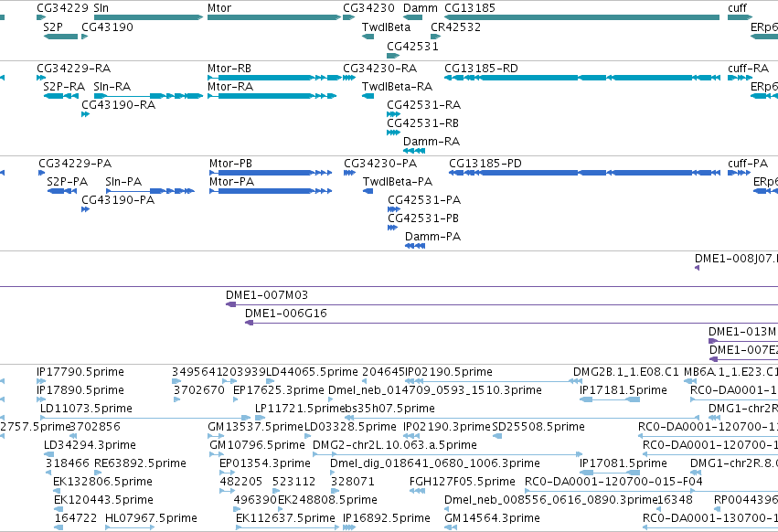Click the CG34229-PA protein label
This screenshot has width=778, height=532.
pos(75,164)
